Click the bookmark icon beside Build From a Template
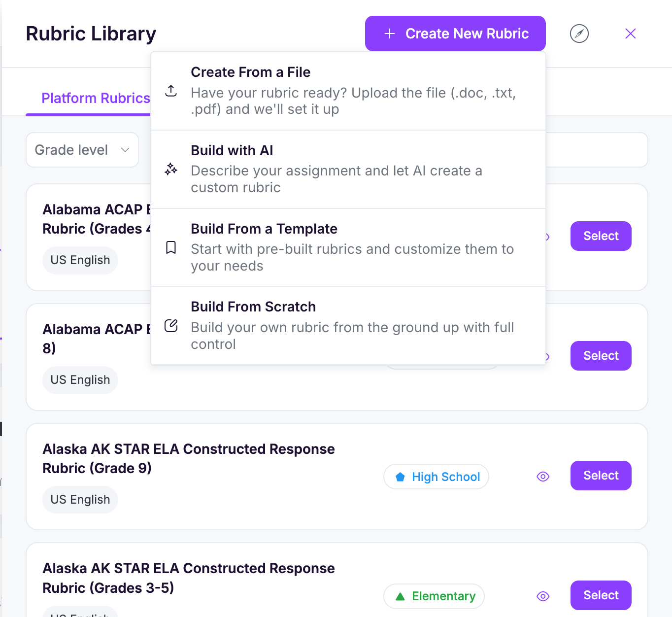This screenshot has width=672, height=617. point(171,247)
